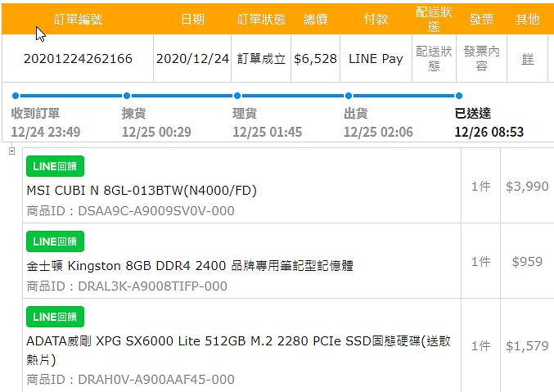554x392 pixels.
Task: Open MSI CUBI N 8GL product name
Action: click(x=142, y=191)
